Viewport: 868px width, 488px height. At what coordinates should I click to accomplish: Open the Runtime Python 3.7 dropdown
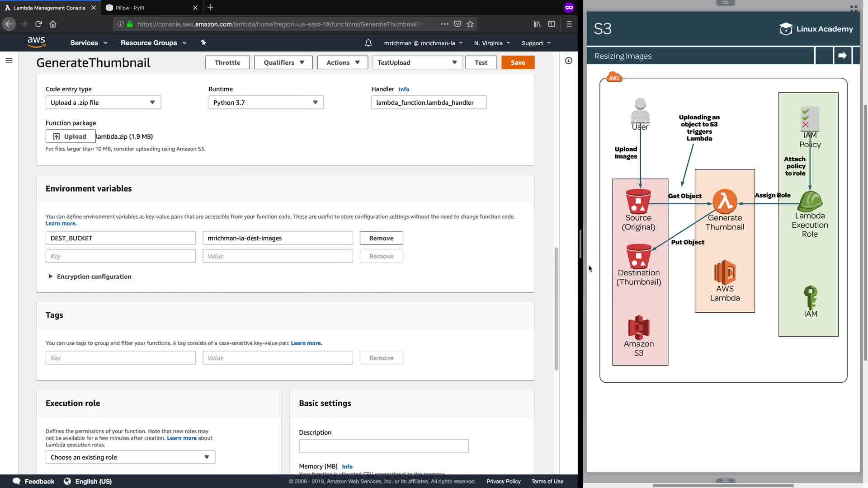click(x=266, y=103)
